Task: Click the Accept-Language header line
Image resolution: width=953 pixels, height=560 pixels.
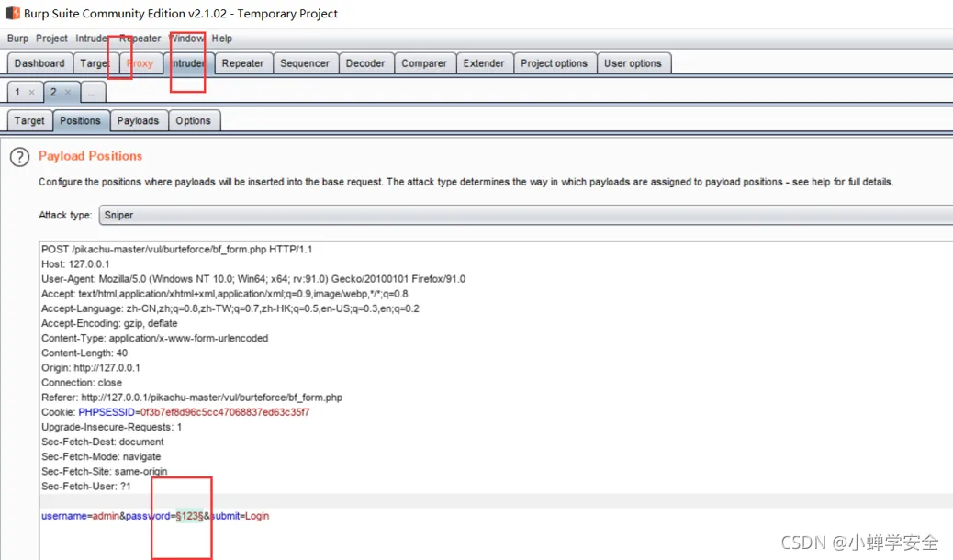Action: pyautogui.click(x=230, y=308)
